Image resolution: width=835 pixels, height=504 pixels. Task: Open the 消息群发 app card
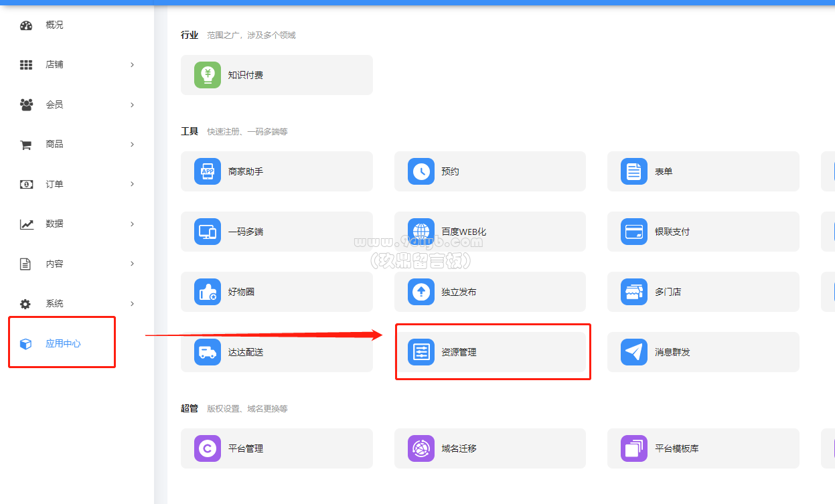tap(703, 352)
